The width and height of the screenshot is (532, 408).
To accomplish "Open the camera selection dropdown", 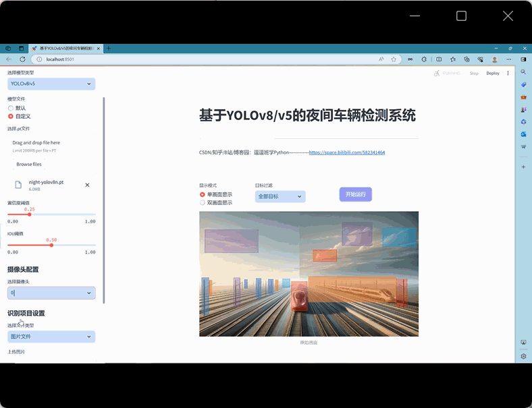I will [51, 293].
